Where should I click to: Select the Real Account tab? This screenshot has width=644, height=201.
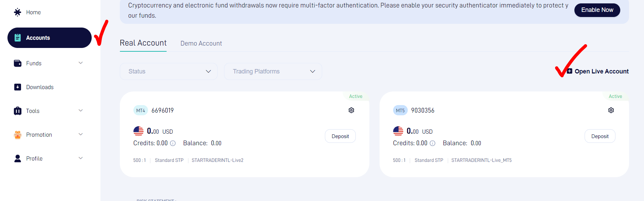(143, 43)
